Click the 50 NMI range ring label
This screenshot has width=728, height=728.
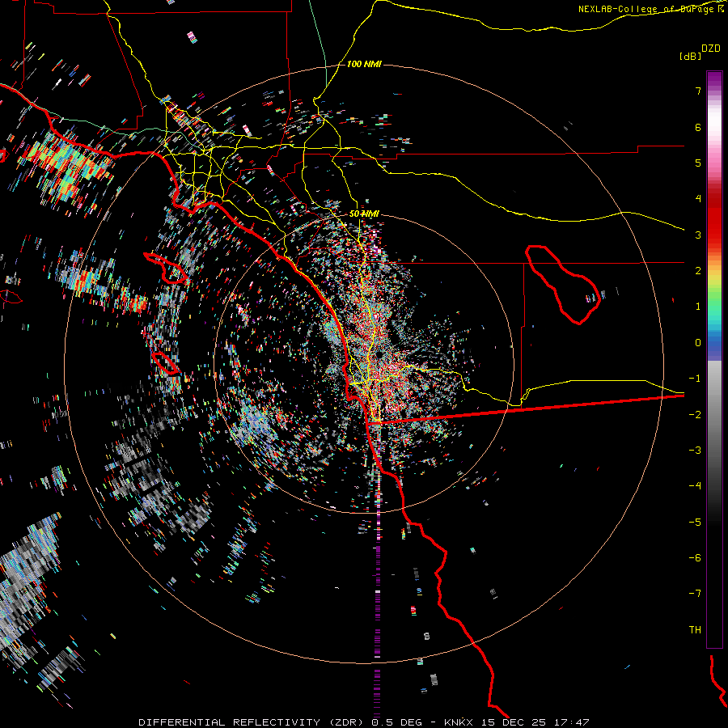[364, 214]
